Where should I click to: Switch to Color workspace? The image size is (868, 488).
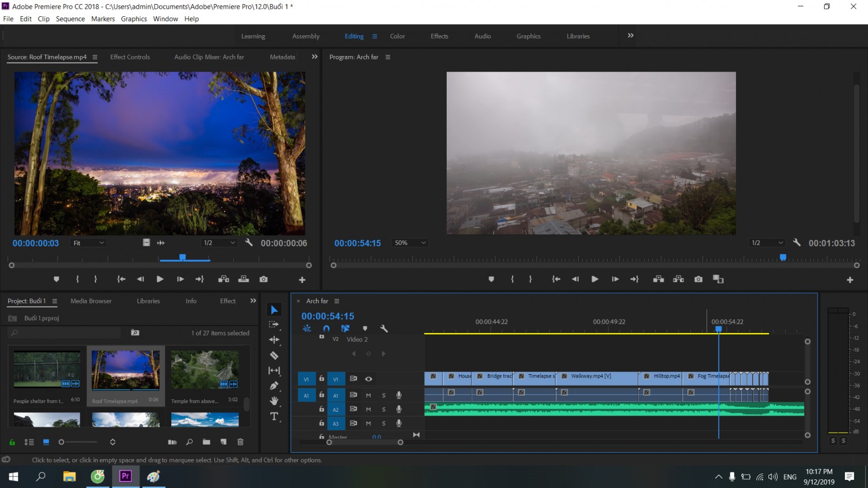[x=398, y=36]
